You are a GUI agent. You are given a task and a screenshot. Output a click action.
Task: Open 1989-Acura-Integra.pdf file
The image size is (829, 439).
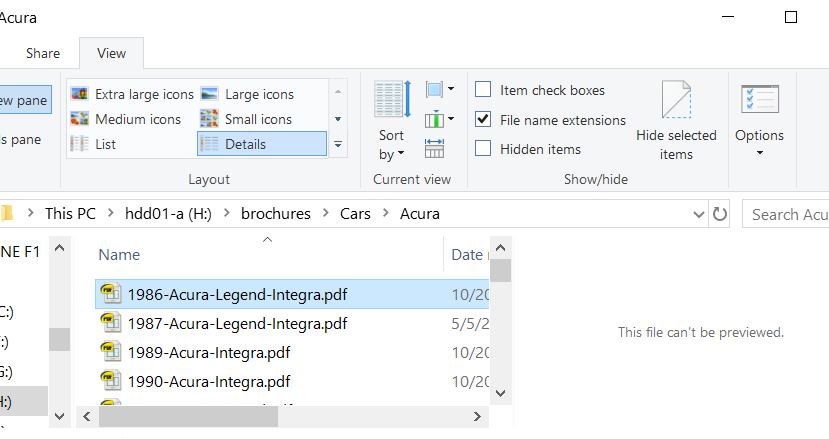[x=208, y=352]
